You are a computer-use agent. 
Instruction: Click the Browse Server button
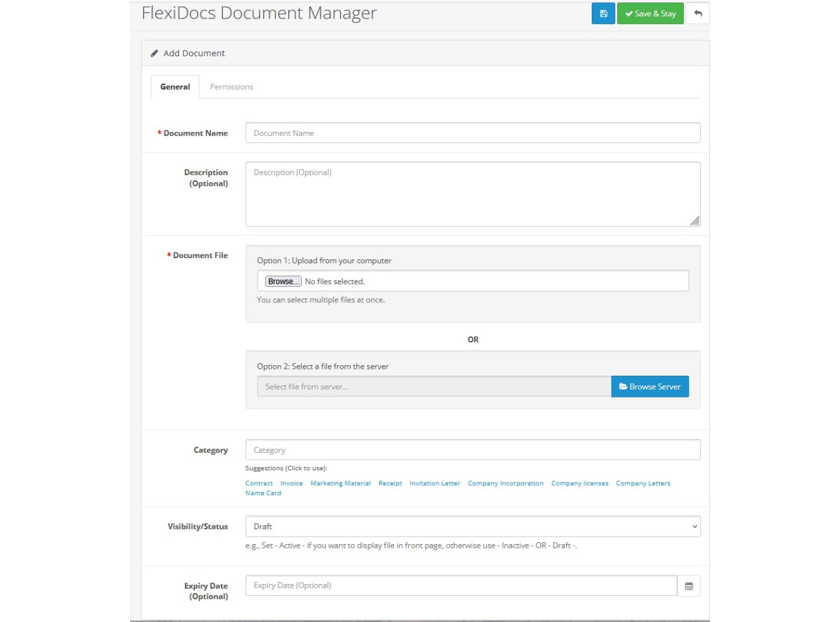(650, 386)
